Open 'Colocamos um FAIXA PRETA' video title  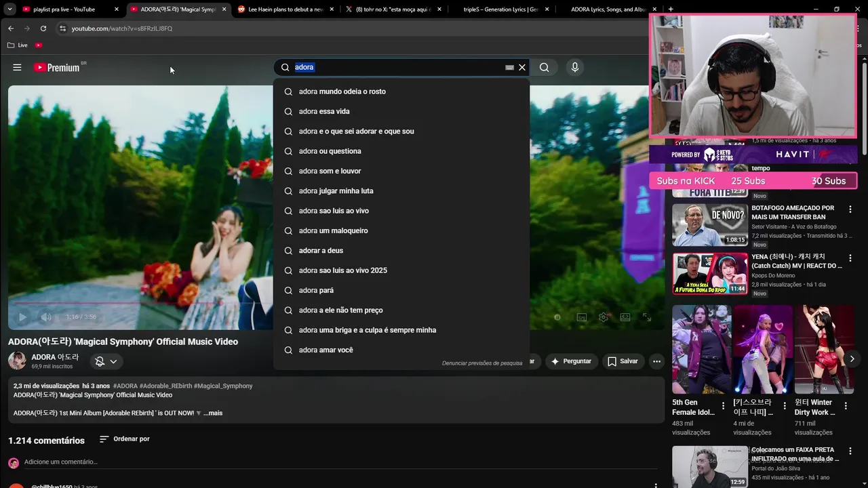[x=795, y=454]
